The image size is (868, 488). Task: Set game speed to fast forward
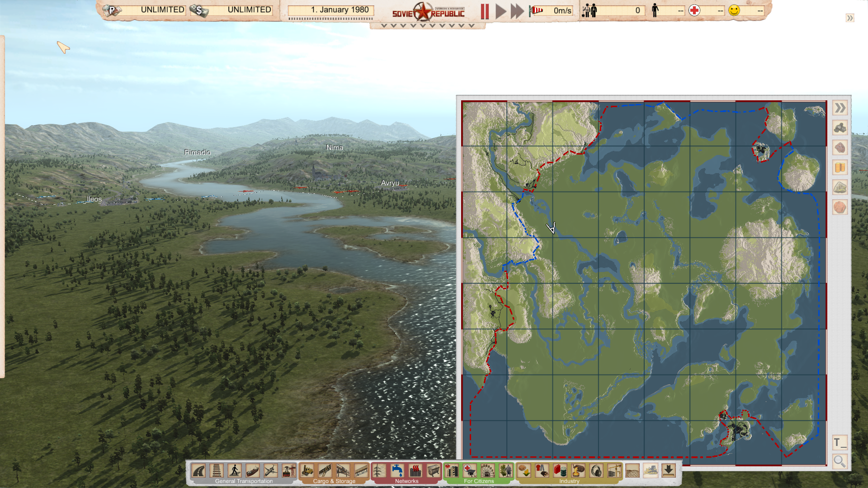pos(517,11)
